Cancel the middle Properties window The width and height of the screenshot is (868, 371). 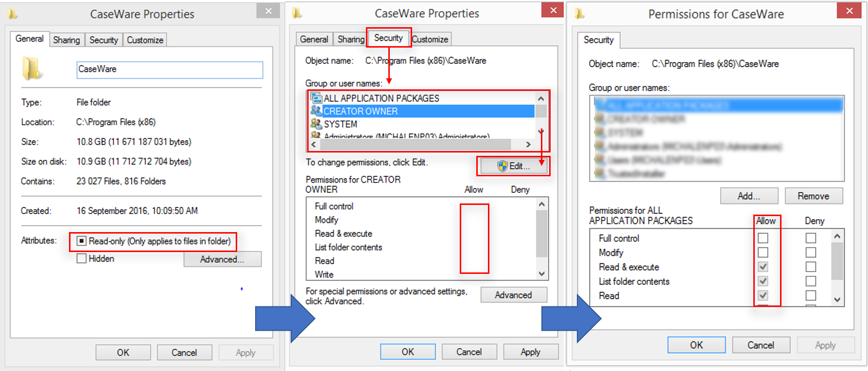pos(469,352)
